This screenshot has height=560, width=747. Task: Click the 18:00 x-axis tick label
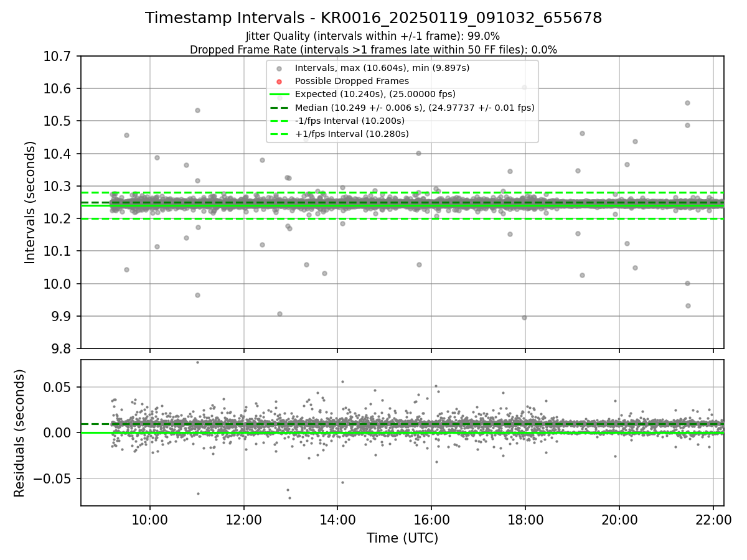pyautogui.click(x=525, y=520)
